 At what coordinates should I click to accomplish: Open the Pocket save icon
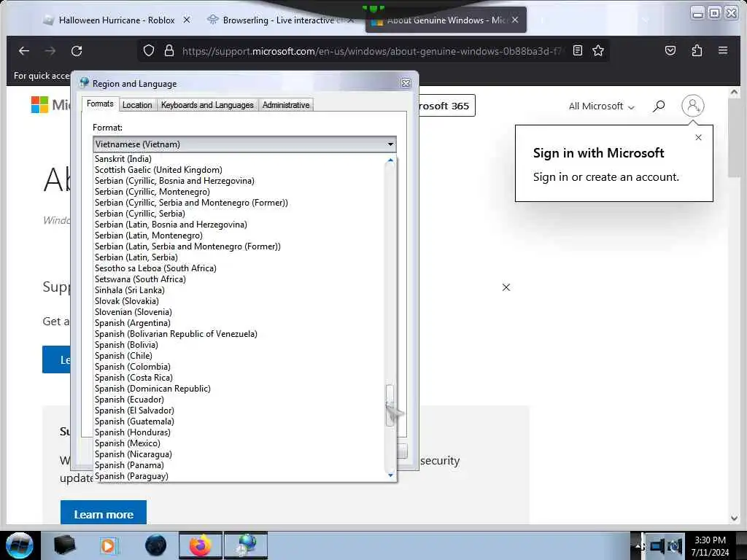pos(670,50)
